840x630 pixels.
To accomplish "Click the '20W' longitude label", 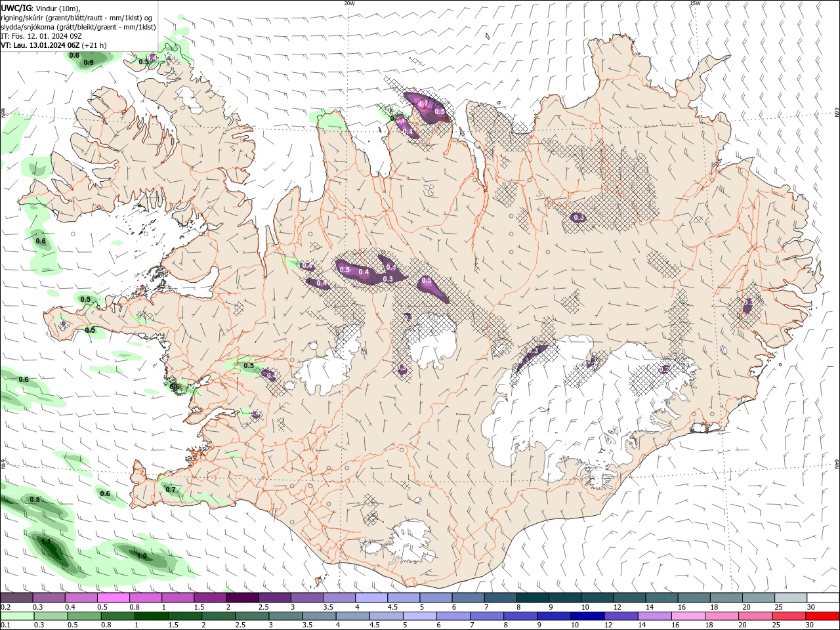I will pyautogui.click(x=349, y=3).
